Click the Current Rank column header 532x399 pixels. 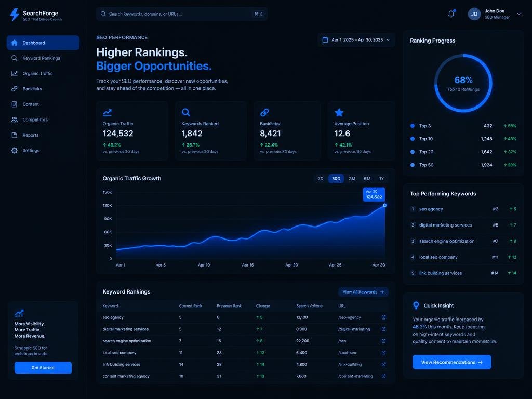coord(190,305)
